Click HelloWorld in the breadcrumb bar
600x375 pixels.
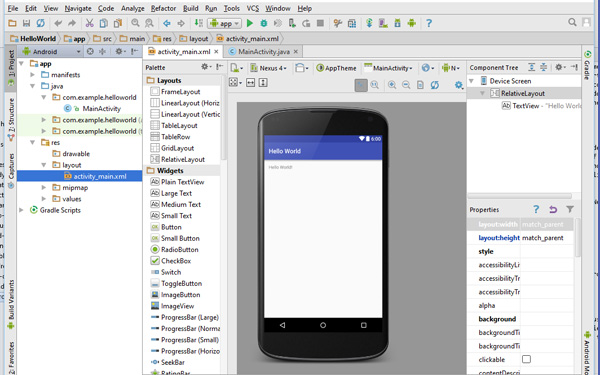33,38
